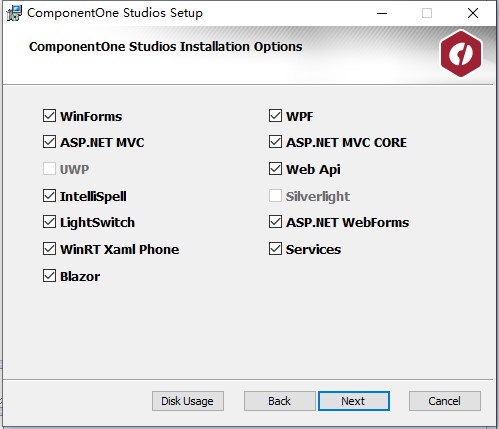499x429 pixels.
Task: Uncheck the Blazor checkbox
Action: pos(49,276)
